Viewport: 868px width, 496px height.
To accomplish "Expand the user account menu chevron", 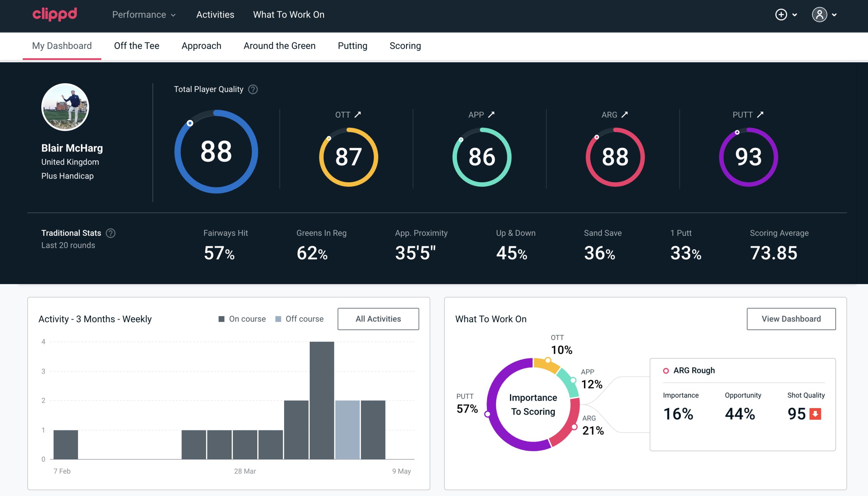I will [835, 15].
